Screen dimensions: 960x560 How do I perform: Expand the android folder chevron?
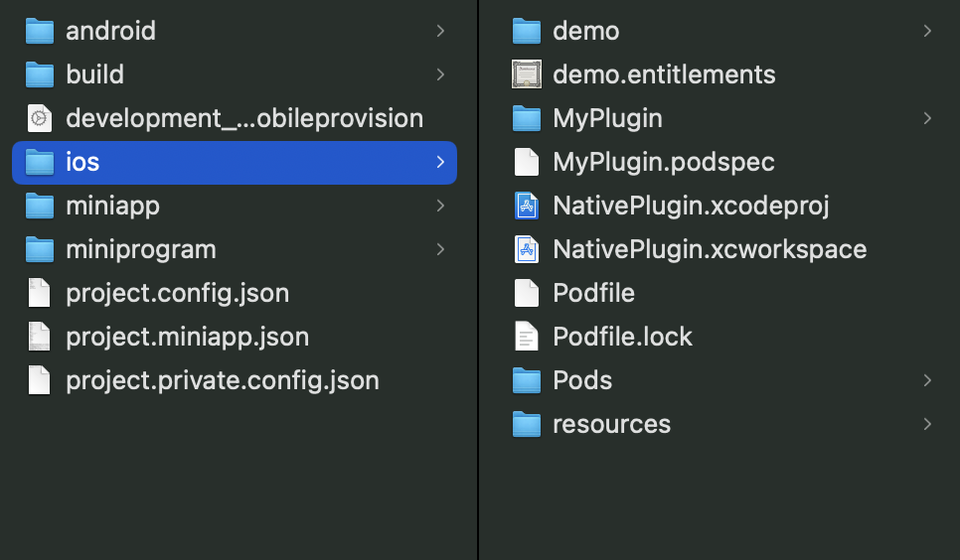click(440, 31)
